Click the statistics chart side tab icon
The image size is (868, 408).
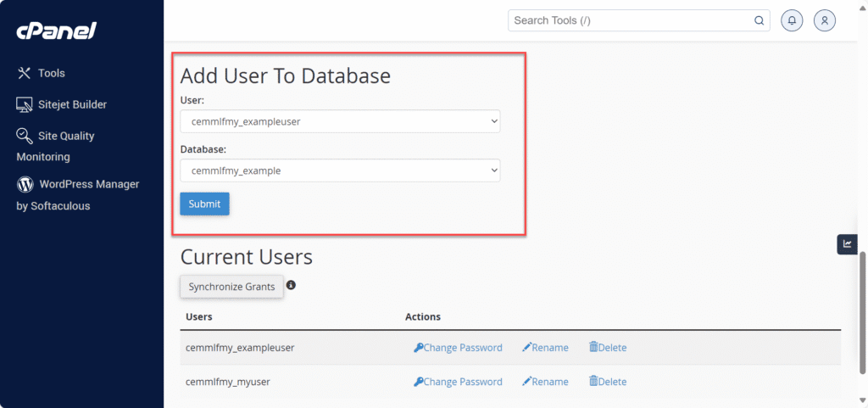coord(847,244)
